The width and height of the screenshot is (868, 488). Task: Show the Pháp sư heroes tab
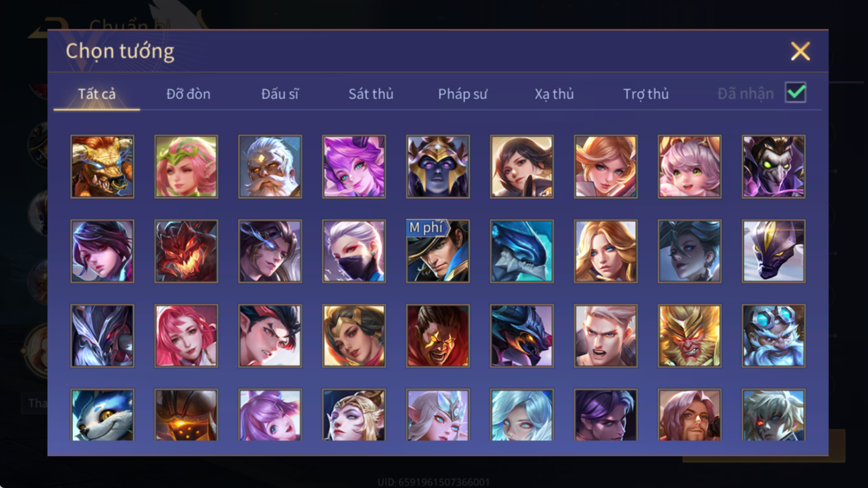[x=463, y=94]
